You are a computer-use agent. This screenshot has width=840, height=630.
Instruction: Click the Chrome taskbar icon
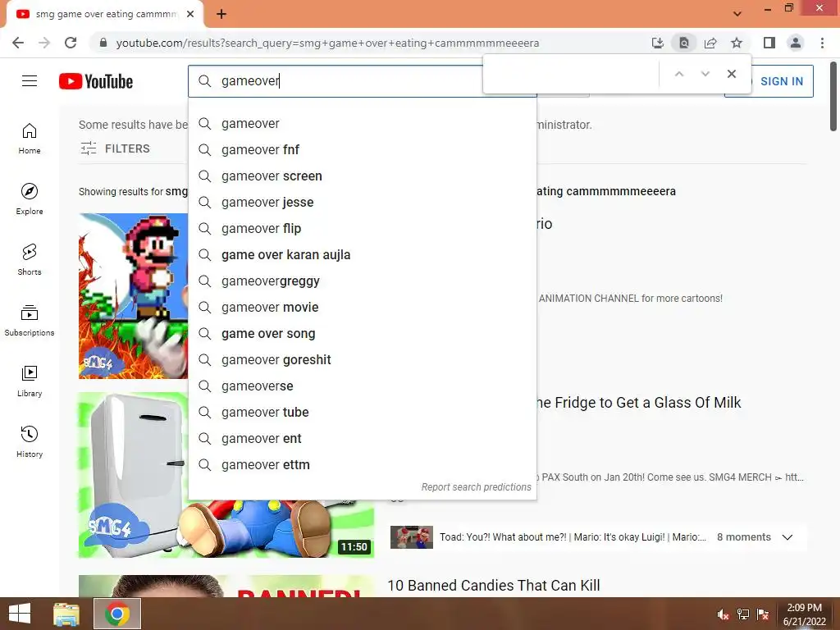coord(117,614)
